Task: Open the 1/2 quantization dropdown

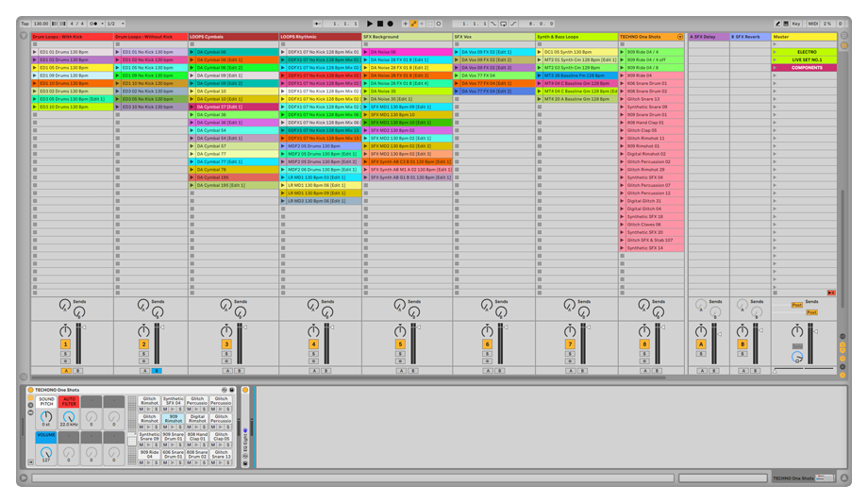Action: [x=115, y=24]
